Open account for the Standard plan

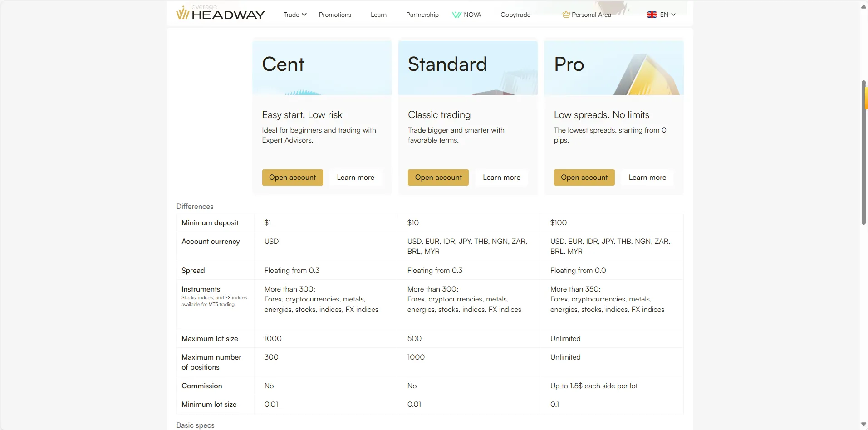click(x=438, y=178)
